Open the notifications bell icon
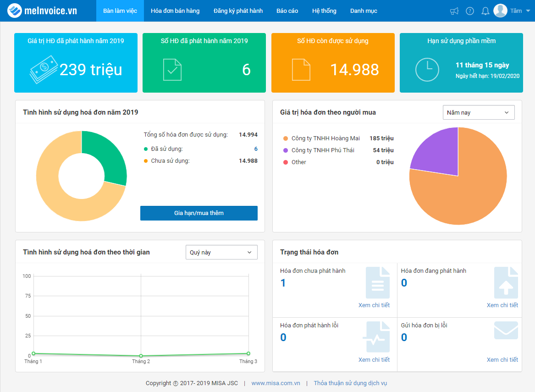The image size is (535, 392). point(485,11)
